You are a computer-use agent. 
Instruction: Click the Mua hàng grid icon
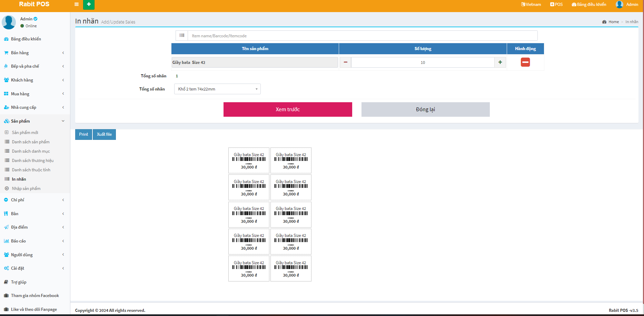tap(6, 94)
